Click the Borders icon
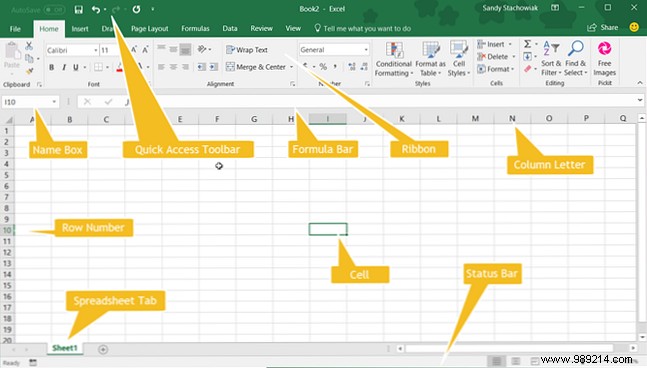The image size is (647, 368). (x=98, y=67)
